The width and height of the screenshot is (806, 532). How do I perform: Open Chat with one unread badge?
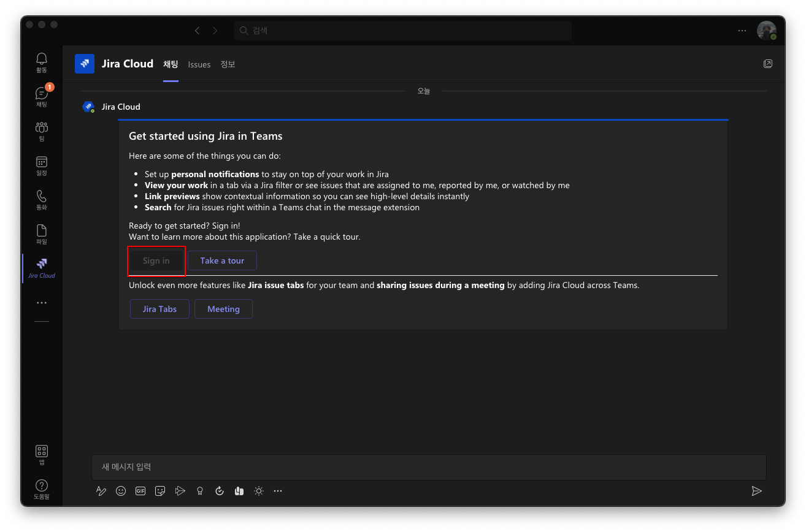click(42, 97)
